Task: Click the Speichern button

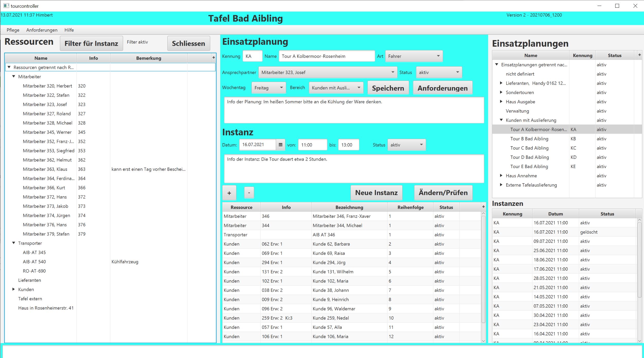Action: (388, 88)
